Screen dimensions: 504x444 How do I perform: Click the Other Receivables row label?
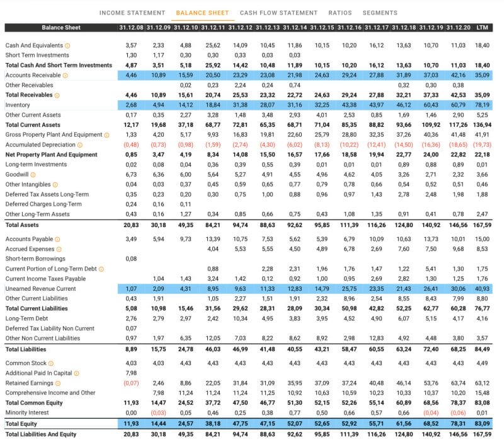29,85
